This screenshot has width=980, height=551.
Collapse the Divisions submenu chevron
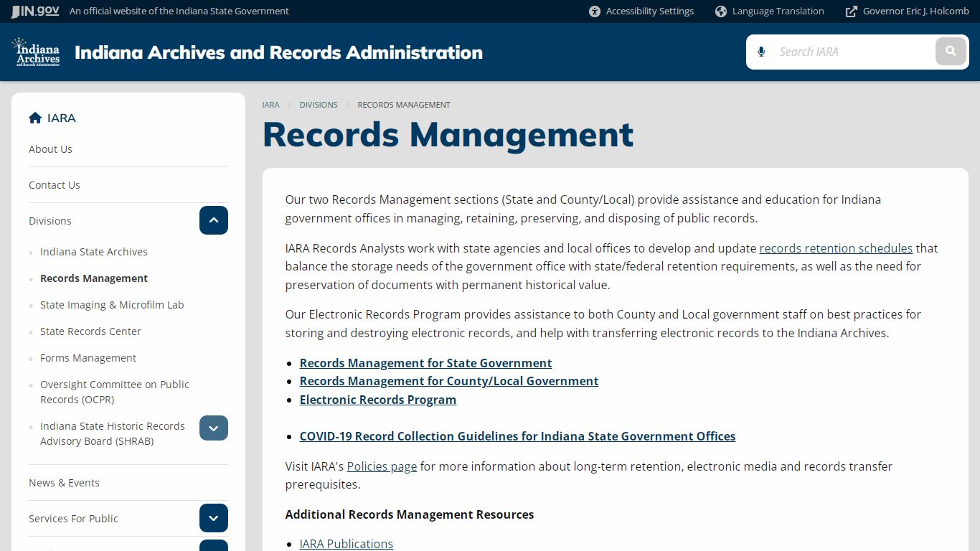(x=214, y=220)
